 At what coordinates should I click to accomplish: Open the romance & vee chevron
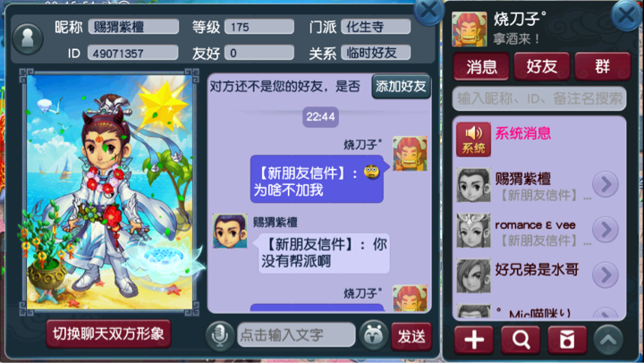click(606, 230)
